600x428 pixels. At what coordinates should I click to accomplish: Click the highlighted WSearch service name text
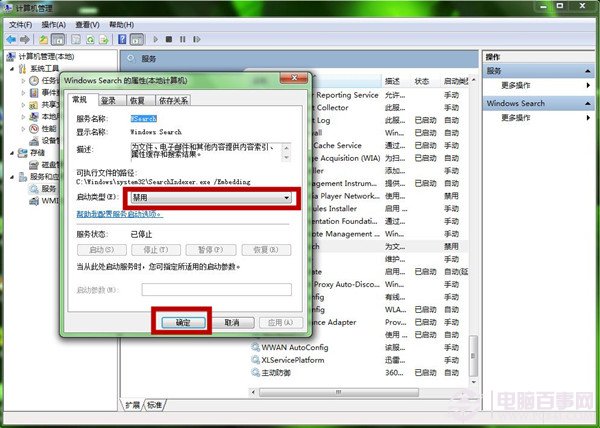click(x=144, y=119)
